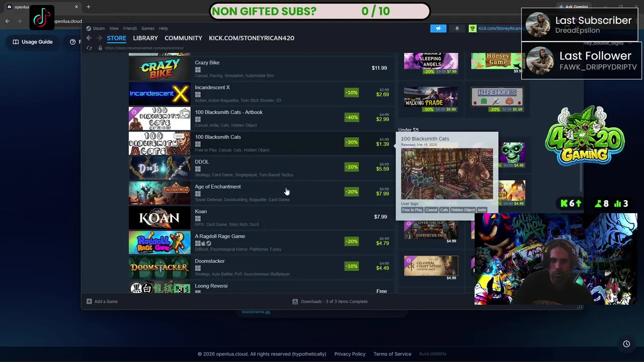Image resolution: width=644 pixels, height=362 pixels.
Task: Click the Cats tag in the tooltip
Action: [444, 210]
